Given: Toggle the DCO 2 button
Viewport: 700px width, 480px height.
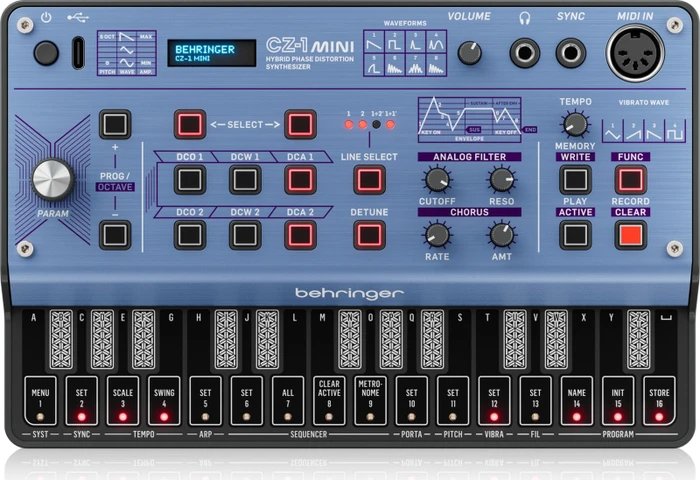Looking at the screenshot, I should pyautogui.click(x=190, y=235).
